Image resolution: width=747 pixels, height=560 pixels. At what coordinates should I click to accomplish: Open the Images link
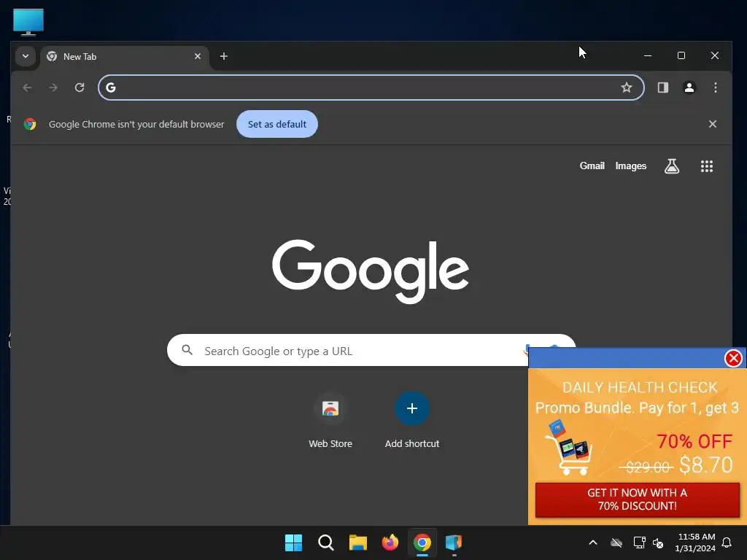click(631, 166)
